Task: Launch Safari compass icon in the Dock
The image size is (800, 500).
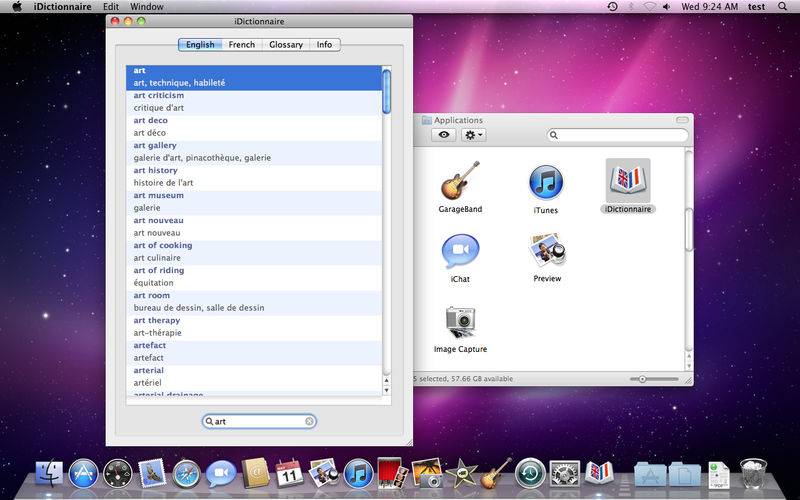Action: [x=186, y=474]
